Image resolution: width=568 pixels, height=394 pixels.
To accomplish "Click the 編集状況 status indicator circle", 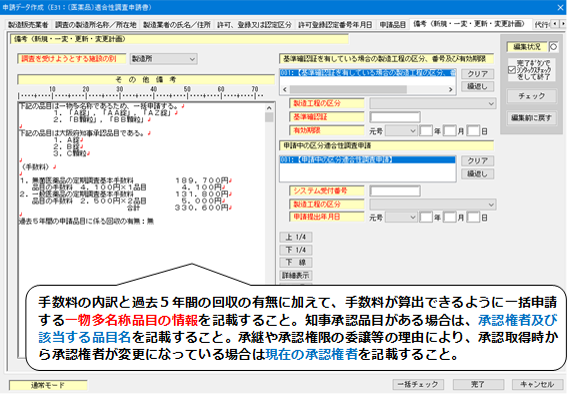I will tap(553, 47).
